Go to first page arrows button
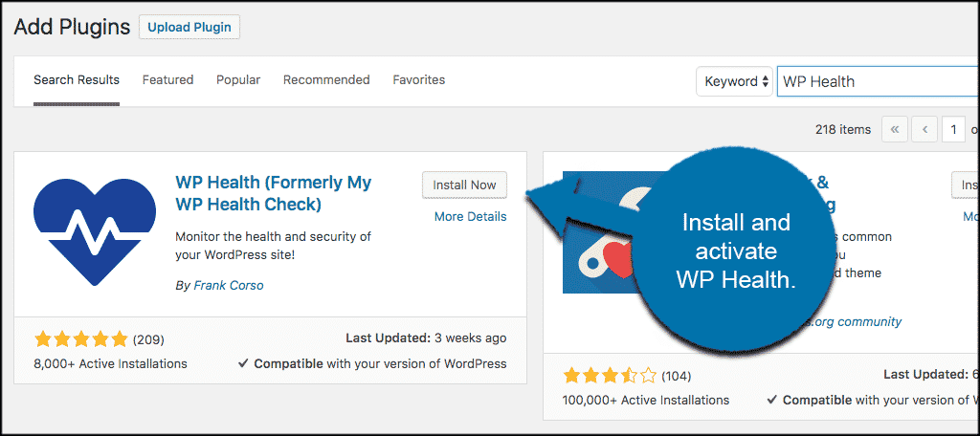The width and height of the screenshot is (980, 436). [895, 130]
